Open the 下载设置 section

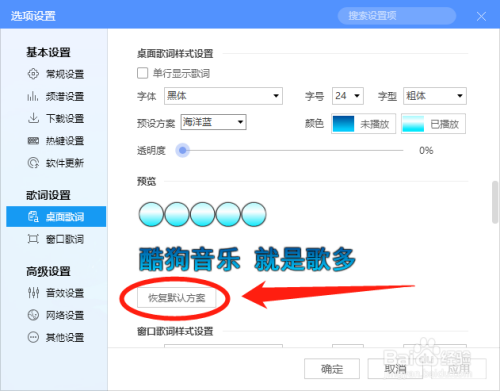(x=56, y=118)
